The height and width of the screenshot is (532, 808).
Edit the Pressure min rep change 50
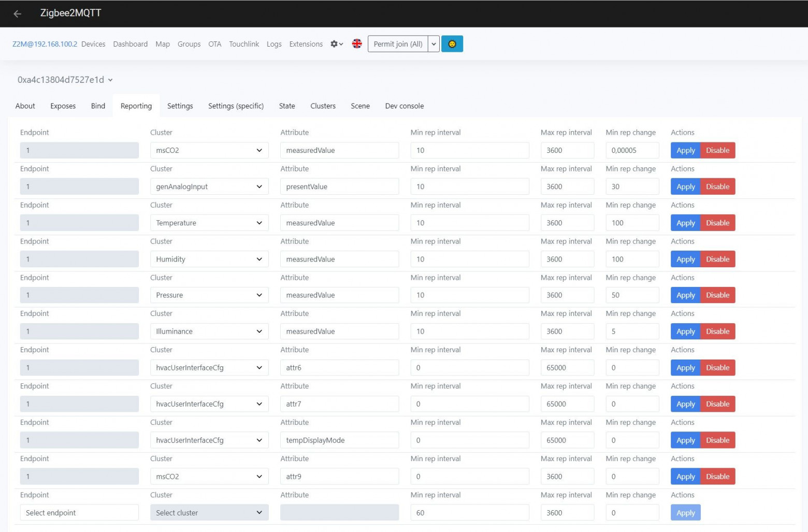coord(632,295)
